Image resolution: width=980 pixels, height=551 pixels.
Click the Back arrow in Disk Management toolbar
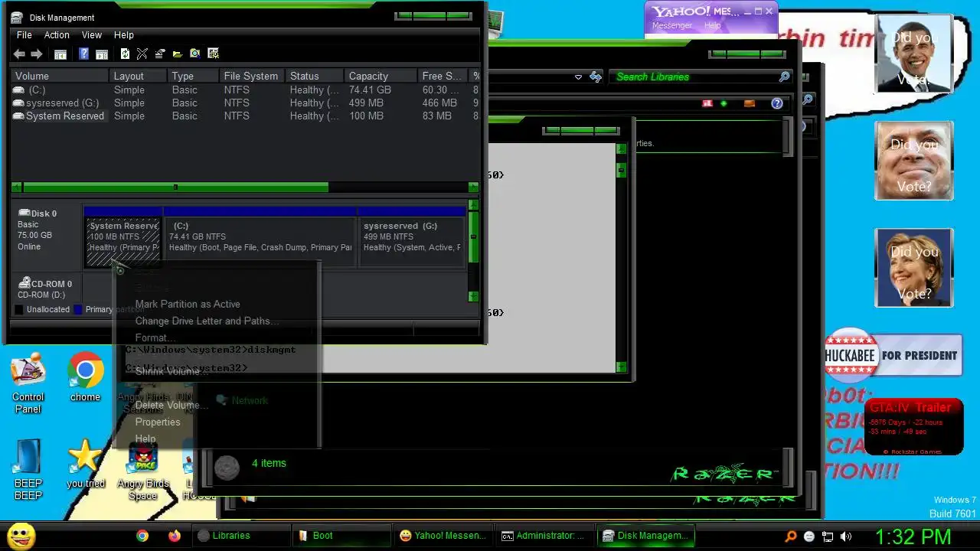pos(19,54)
